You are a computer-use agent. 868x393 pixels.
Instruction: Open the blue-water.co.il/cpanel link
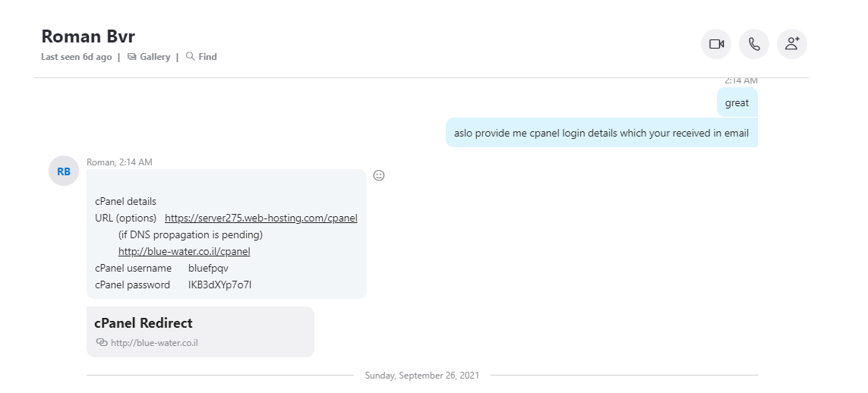pyautogui.click(x=185, y=251)
